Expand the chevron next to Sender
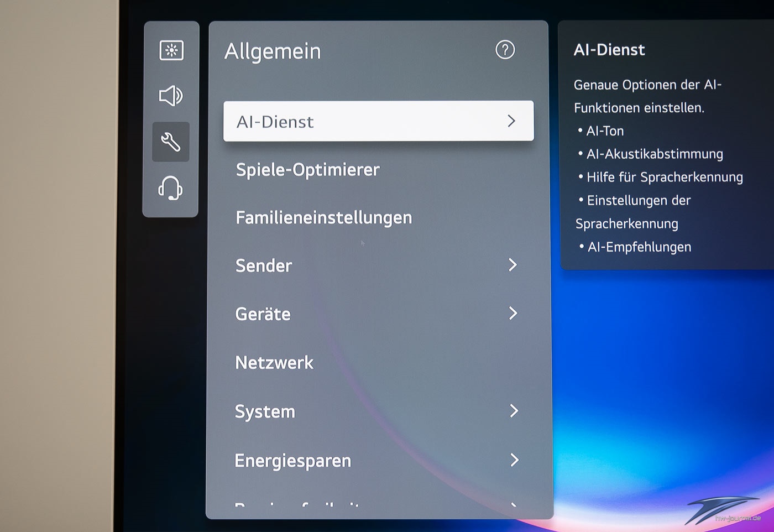Viewport: 774px width, 532px height. (512, 265)
